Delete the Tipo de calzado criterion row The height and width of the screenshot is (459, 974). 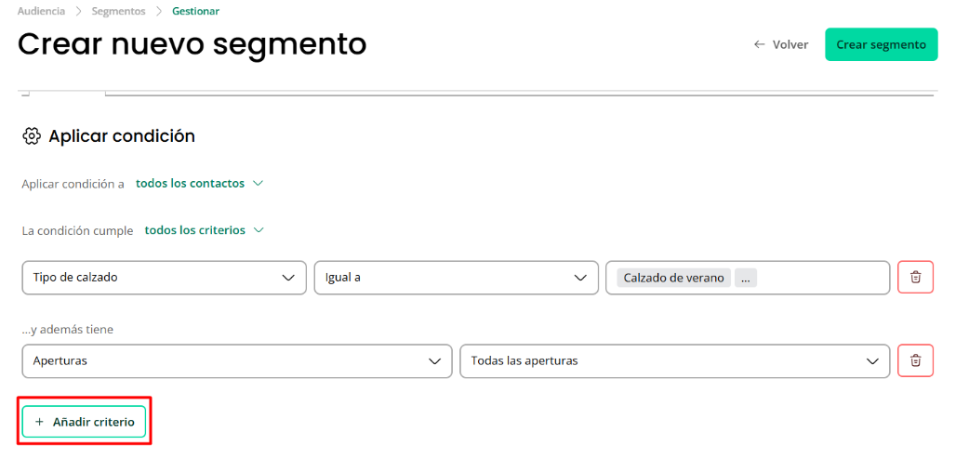(916, 277)
